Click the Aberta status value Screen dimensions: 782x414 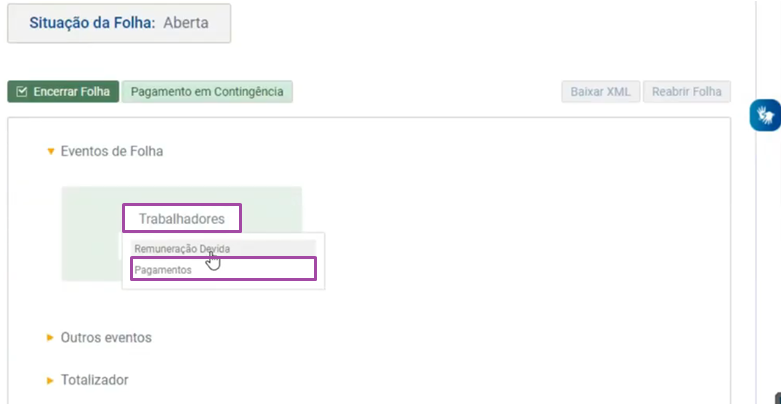point(186,23)
